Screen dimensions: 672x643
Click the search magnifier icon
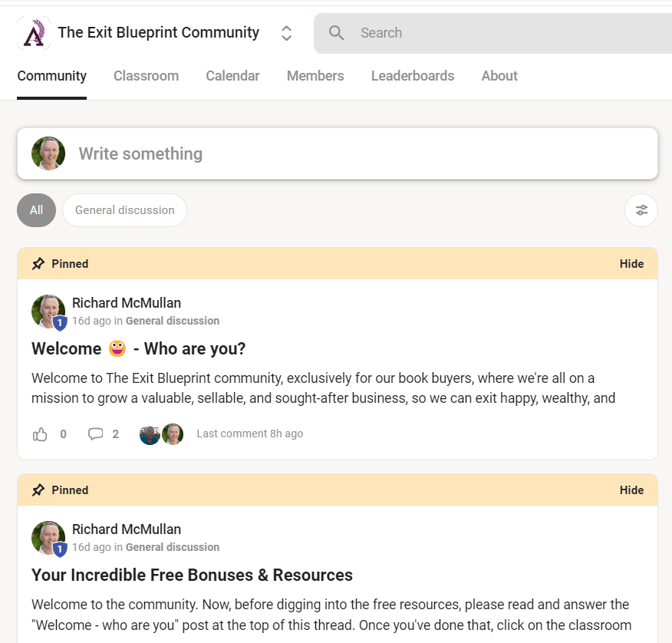(337, 33)
